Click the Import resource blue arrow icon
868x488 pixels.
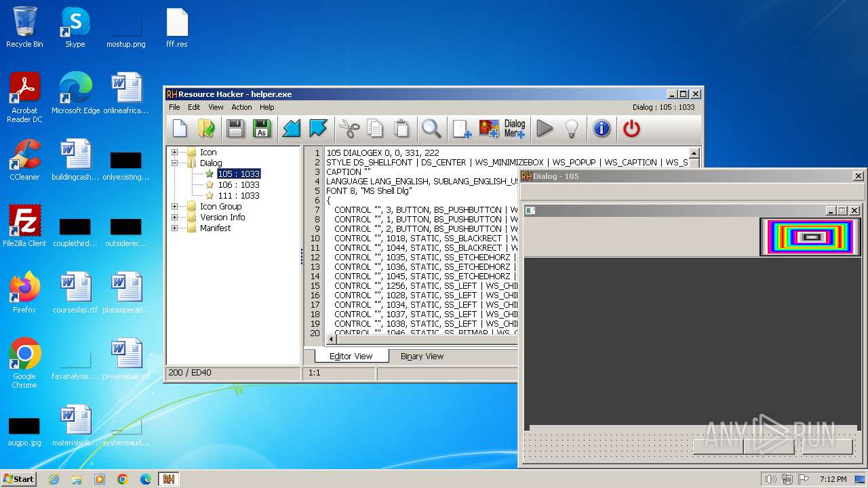292,128
